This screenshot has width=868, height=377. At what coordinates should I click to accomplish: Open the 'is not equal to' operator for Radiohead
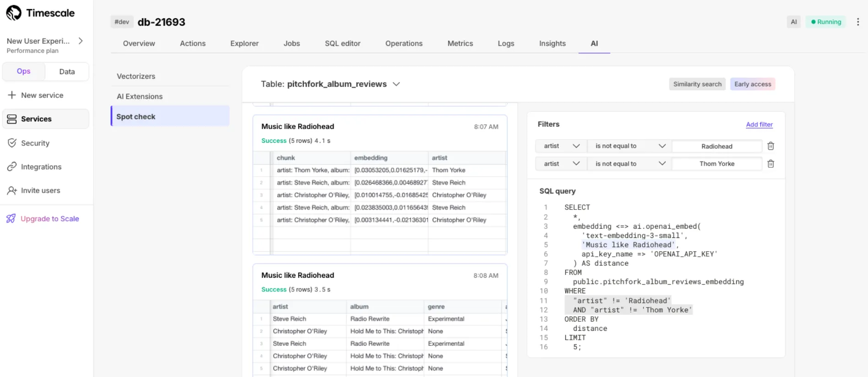[630, 146]
